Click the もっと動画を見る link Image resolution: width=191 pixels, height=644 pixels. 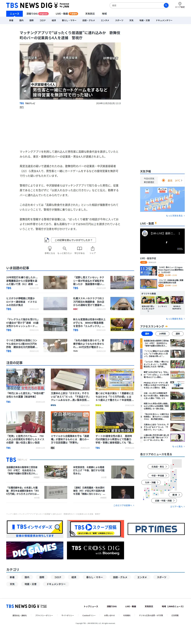point(175,319)
